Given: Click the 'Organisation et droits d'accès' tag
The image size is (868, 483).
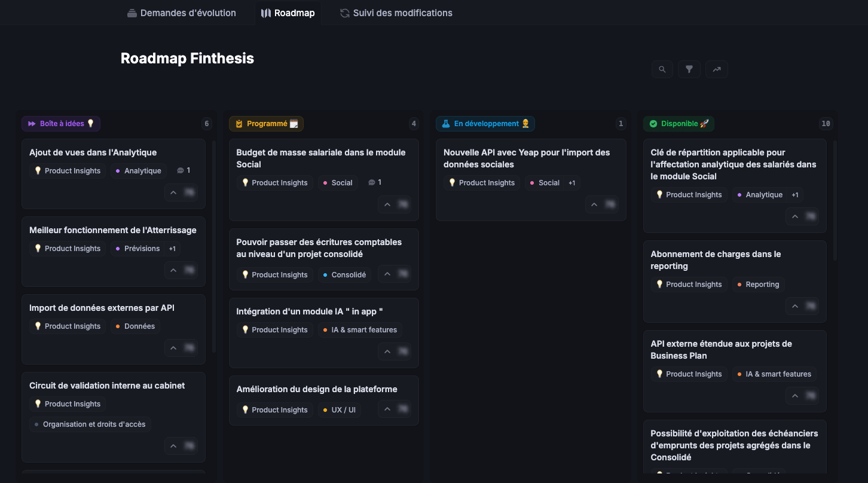Looking at the screenshot, I should click(90, 424).
